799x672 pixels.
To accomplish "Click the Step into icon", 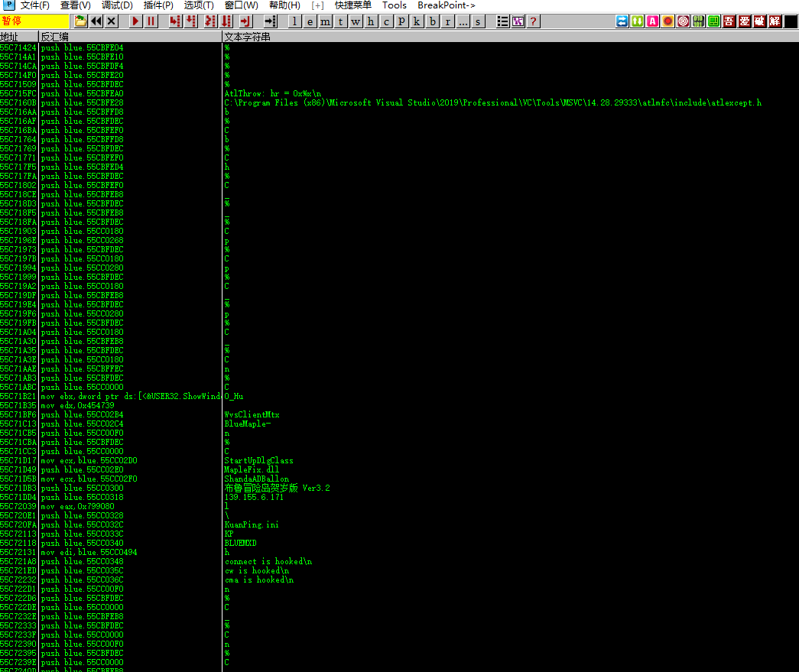I will (x=175, y=21).
